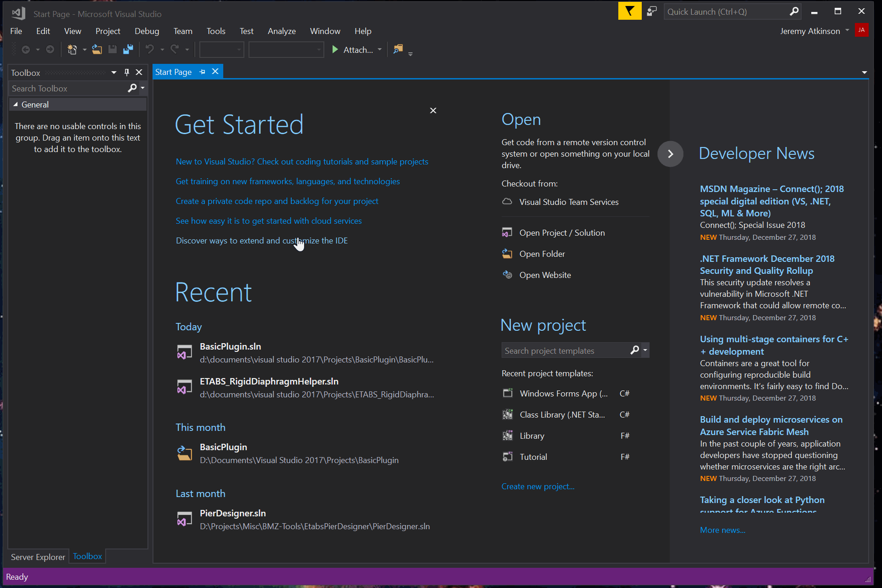Open the New Project icon dropdown arrow
This screenshot has height=588, width=882.
pos(84,50)
